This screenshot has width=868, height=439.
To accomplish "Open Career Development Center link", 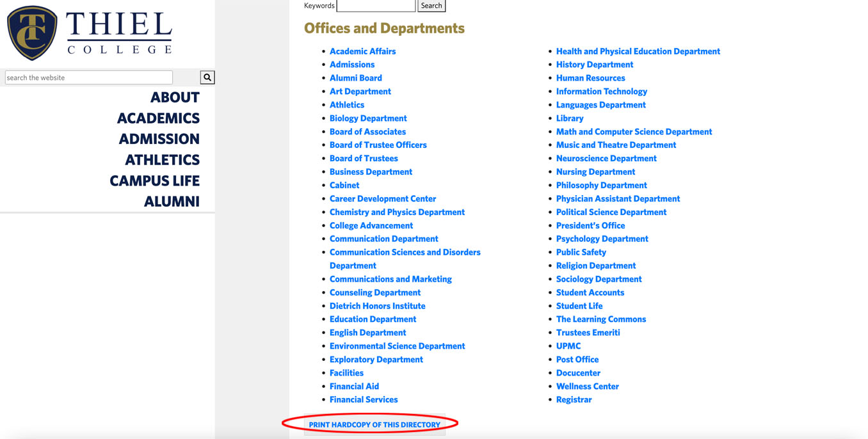I will tap(383, 198).
